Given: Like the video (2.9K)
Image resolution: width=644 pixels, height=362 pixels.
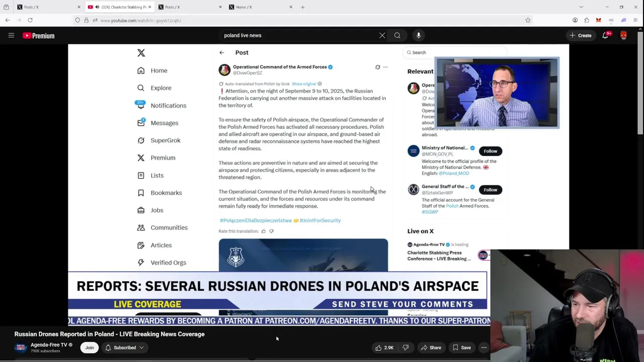Looking at the screenshot, I should pyautogui.click(x=384, y=347).
